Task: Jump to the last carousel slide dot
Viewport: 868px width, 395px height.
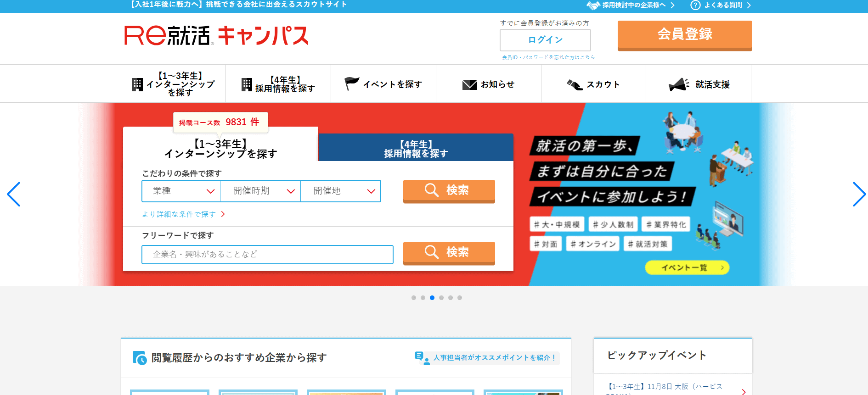Action: coord(460,298)
